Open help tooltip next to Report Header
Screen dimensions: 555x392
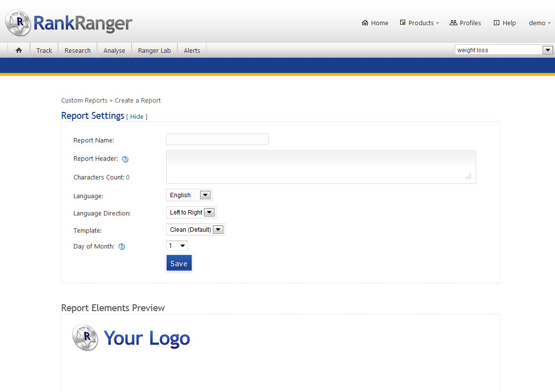[125, 159]
